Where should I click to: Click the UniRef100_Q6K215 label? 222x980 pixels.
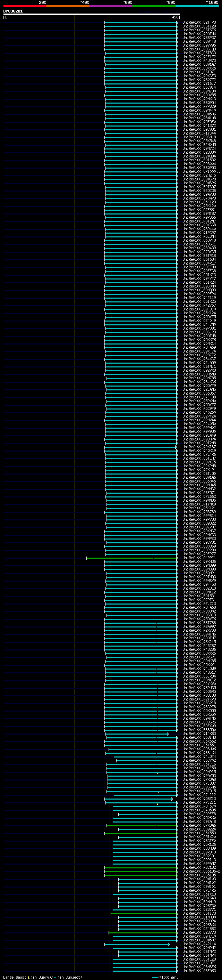click(199, 642)
